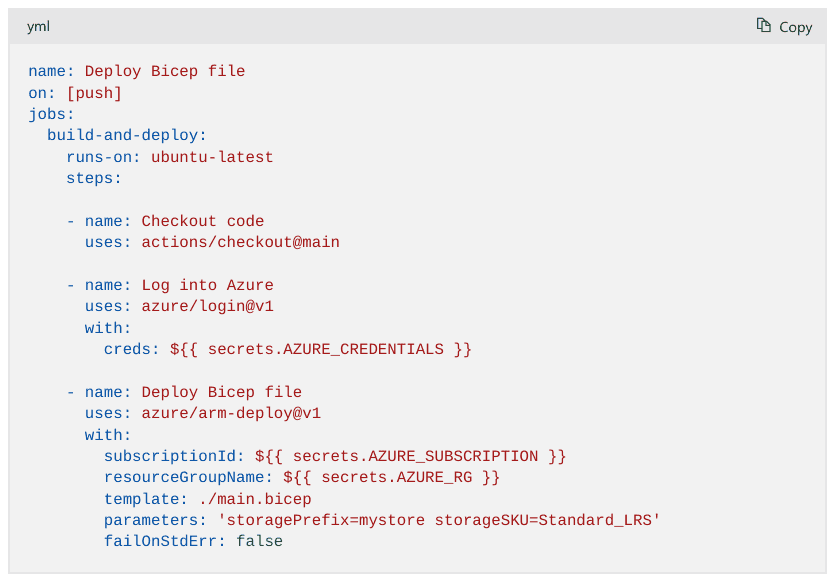The width and height of the screenshot is (836, 584).
Task: Click the 'steps:' keyword line
Action: point(94,178)
